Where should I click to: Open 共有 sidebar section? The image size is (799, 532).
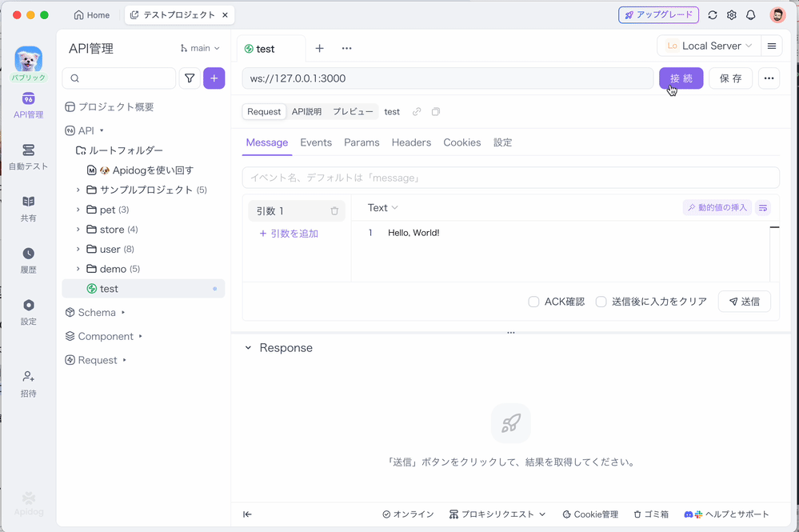point(29,209)
